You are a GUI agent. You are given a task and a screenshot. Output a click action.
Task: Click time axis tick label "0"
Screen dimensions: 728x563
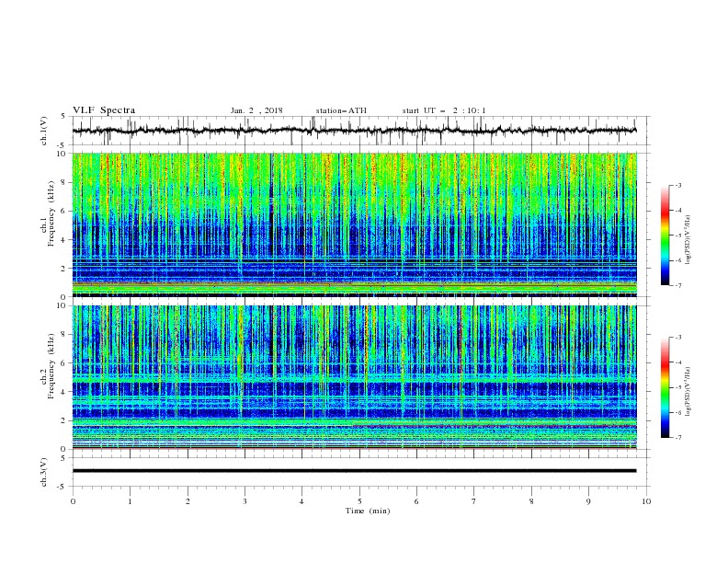[x=73, y=501]
